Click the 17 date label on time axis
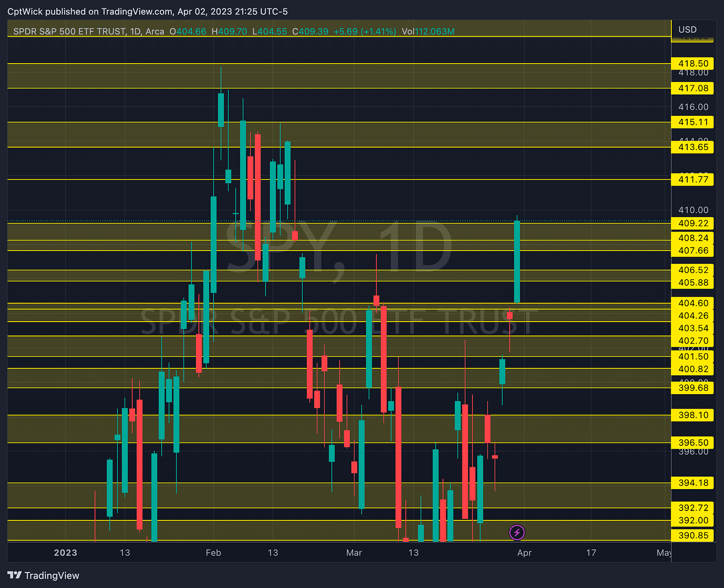Screen dimensions: 724x588 [x=591, y=553]
